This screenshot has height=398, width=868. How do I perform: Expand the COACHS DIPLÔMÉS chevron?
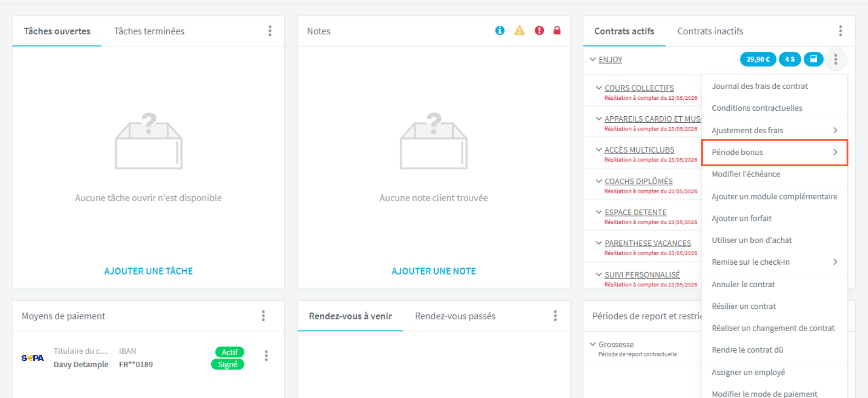(598, 181)
